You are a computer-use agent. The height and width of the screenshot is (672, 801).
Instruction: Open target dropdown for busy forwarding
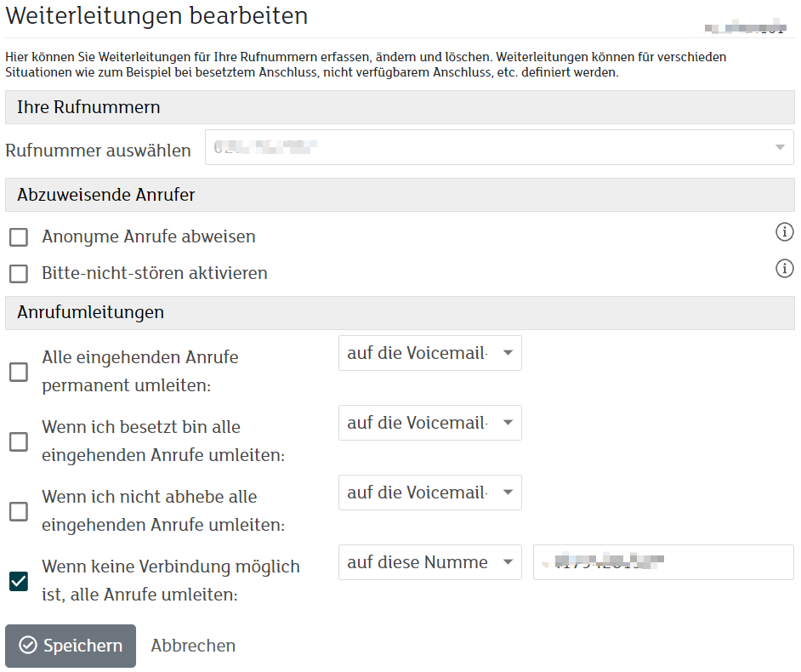click(x=429, y=423)
